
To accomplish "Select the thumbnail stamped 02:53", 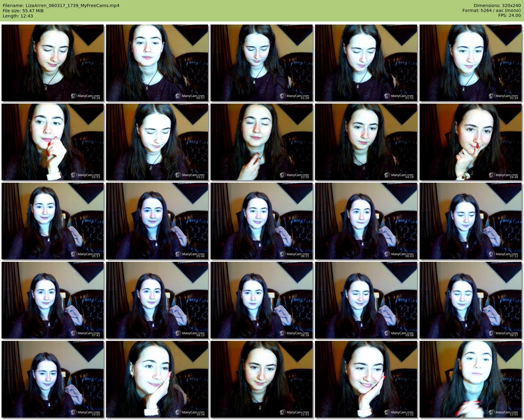I will click(53, 142).
